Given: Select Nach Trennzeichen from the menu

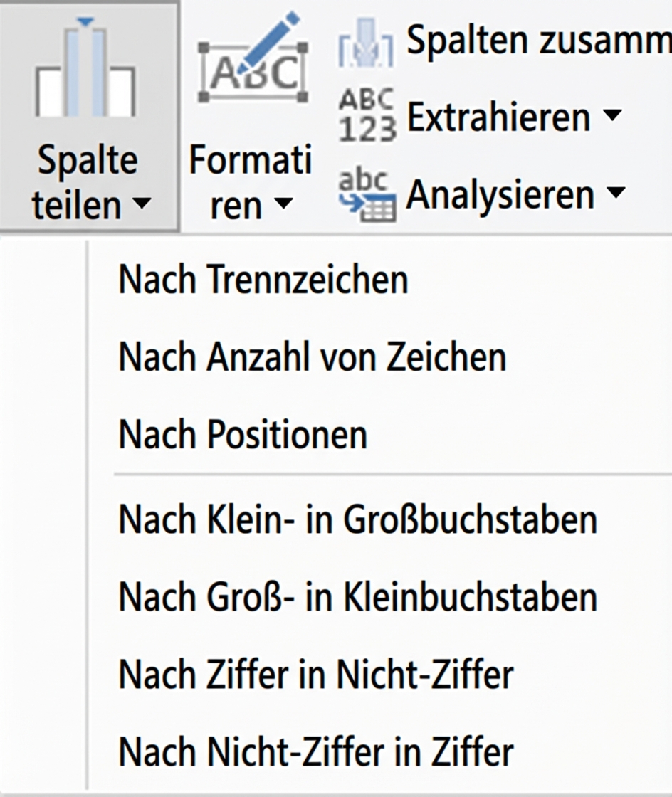Looking at the screenshot, I should [x=262, y=279].
